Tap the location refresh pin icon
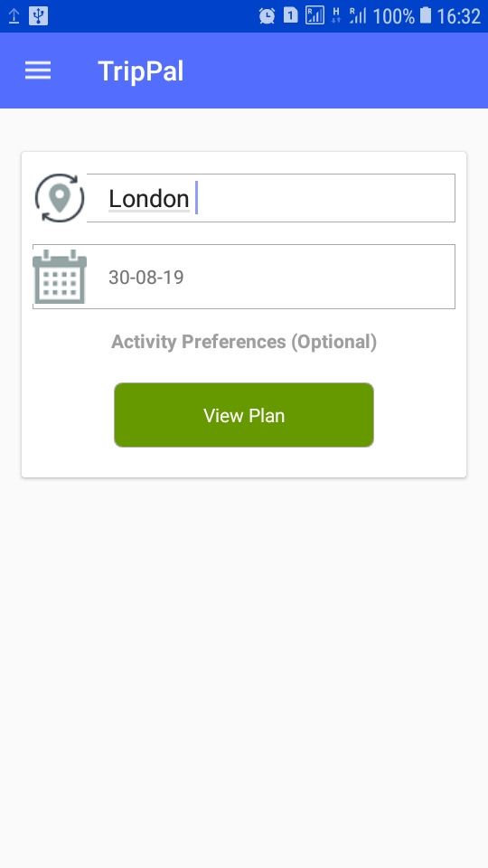The width and height of the screenshot is (488, 868). [60, 198]
